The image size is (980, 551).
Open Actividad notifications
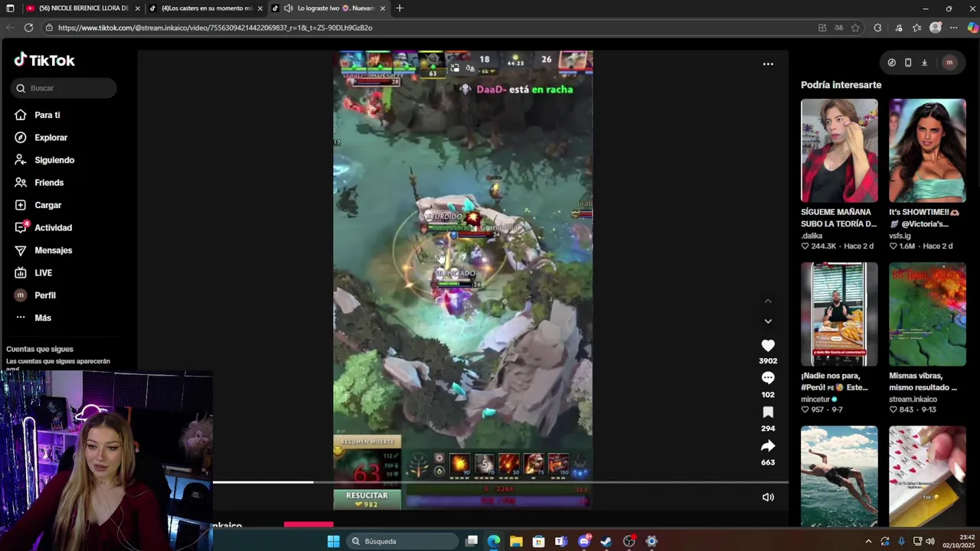click(x=43, y=227)
